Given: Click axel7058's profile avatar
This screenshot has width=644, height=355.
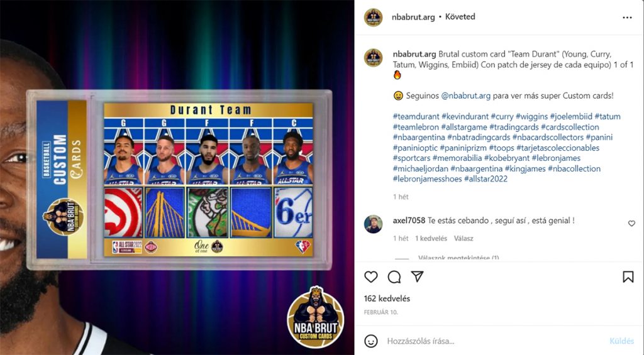Looking at the screenshot, I should 374,224.
